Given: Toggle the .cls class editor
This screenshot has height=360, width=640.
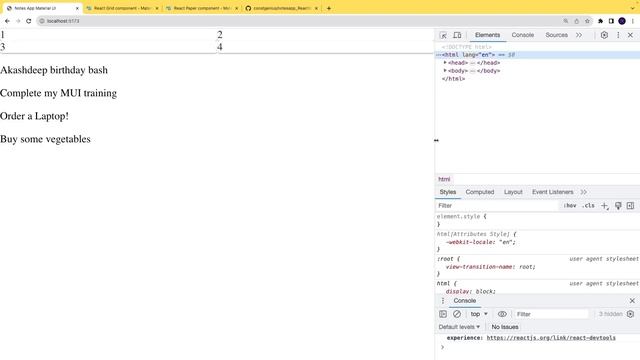Looking at the screenshot, I should coord(588,206).
